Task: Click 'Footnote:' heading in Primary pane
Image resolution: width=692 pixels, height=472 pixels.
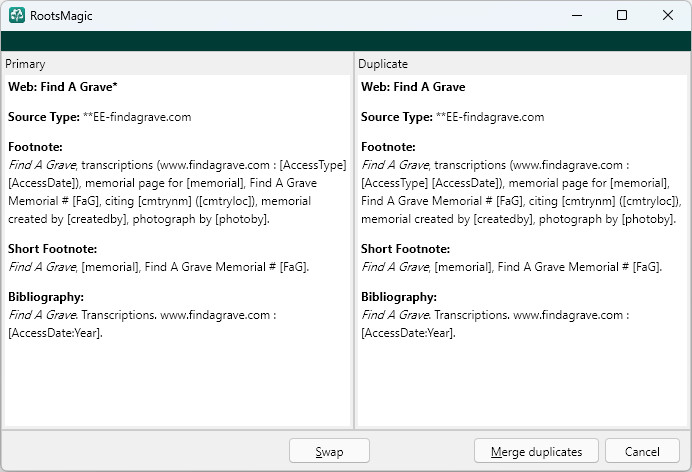Action: [x=35, y=147]
